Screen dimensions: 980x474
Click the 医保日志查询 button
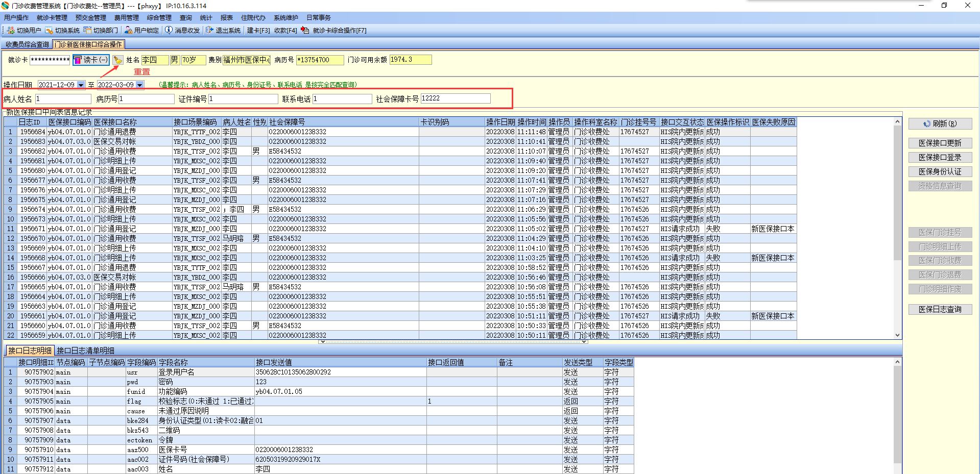pos(940,309)
